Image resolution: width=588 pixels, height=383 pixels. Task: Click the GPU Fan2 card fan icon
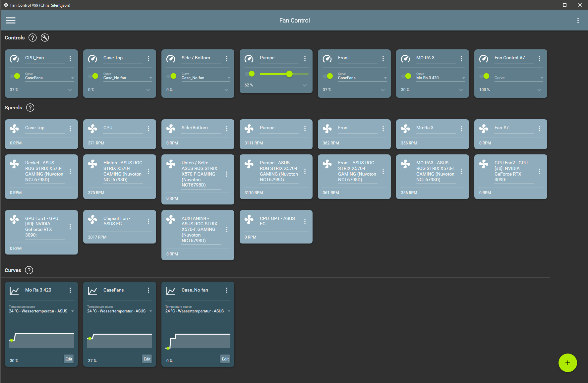(x=484, y=164)
